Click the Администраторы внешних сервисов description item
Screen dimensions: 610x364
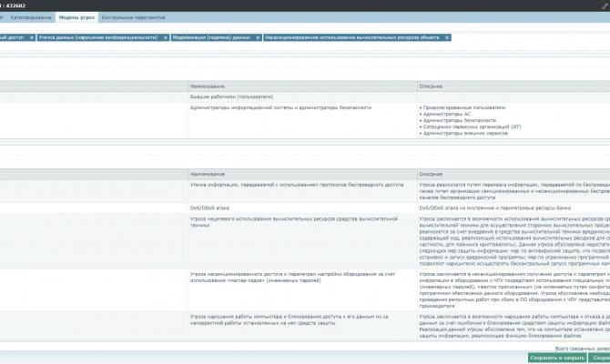(463, 133)
